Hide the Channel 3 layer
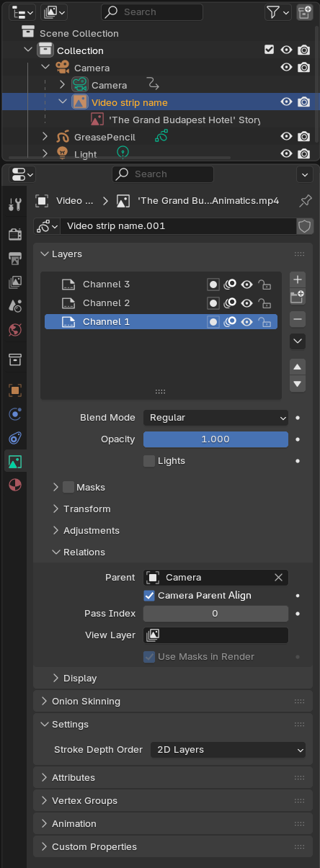 click(x=247, y=284)
